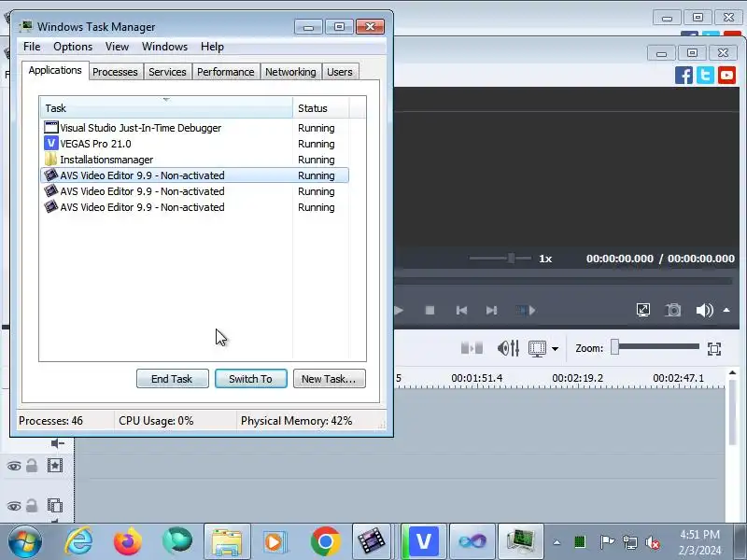The width and height of the screenshot is (747, 560).
Task: Stop playback in the AVS preview player
Action: click(x=430, y=311)
